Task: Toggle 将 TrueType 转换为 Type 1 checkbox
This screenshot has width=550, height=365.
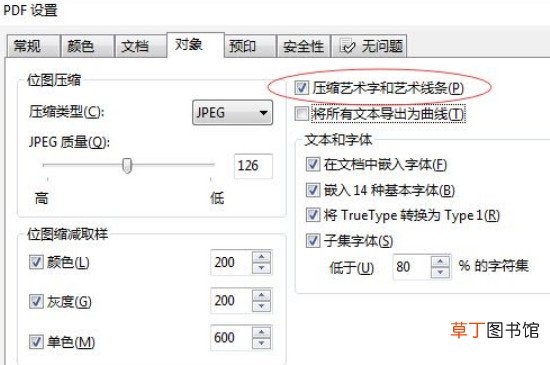Action: [313, 215]
